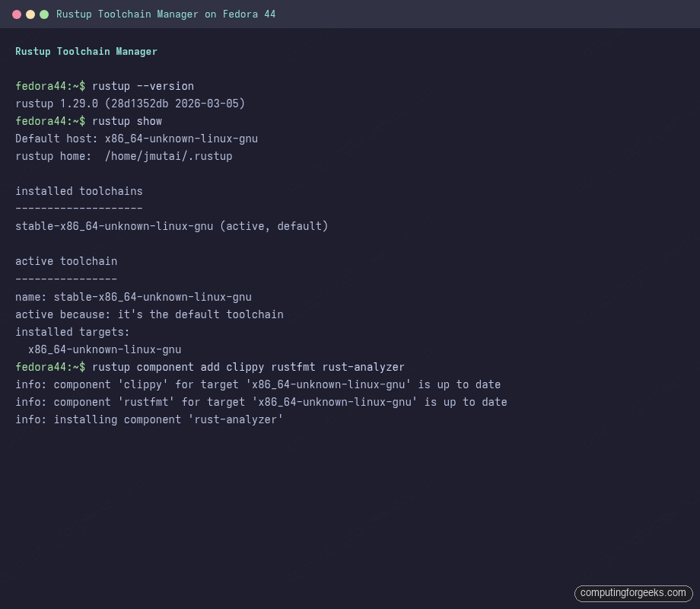Click the info line about component 'clippy'
Image resolution: width=700 pixels, height=609 pixels.
coord(258,384)
